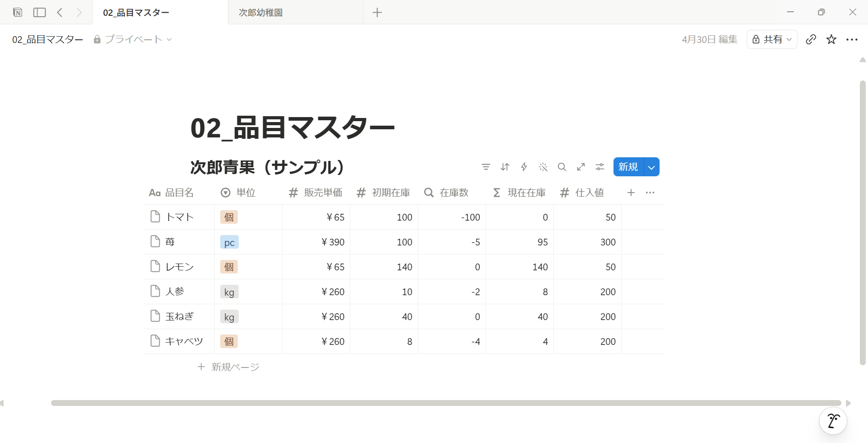
Task: Open the 共有 share dropdown
Action: click(x=772, y=39)
